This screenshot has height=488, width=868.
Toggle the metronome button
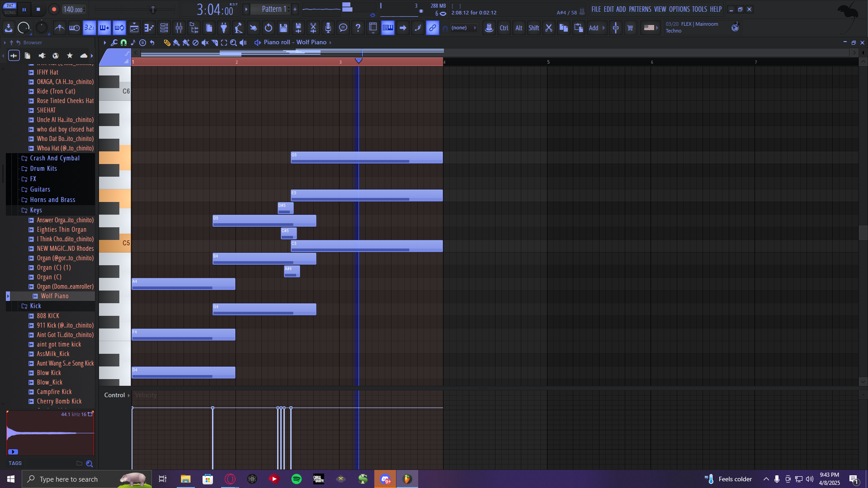60,28
